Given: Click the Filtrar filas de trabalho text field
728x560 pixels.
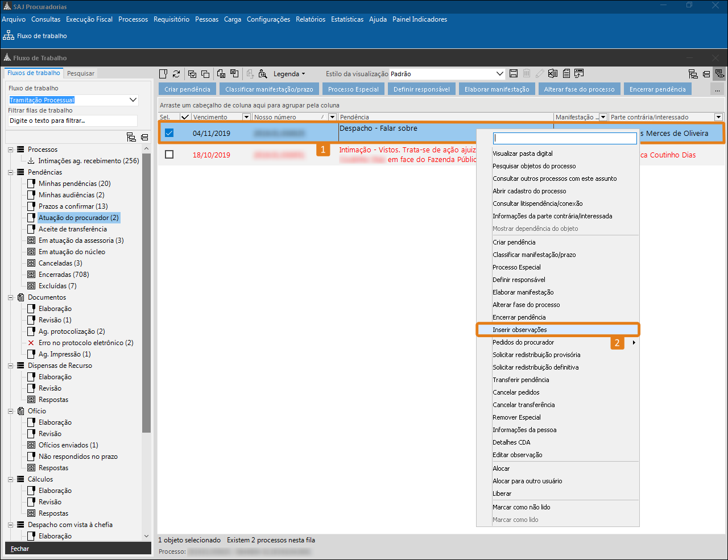Looking at the screenshot, I should [x=73, y=121].
